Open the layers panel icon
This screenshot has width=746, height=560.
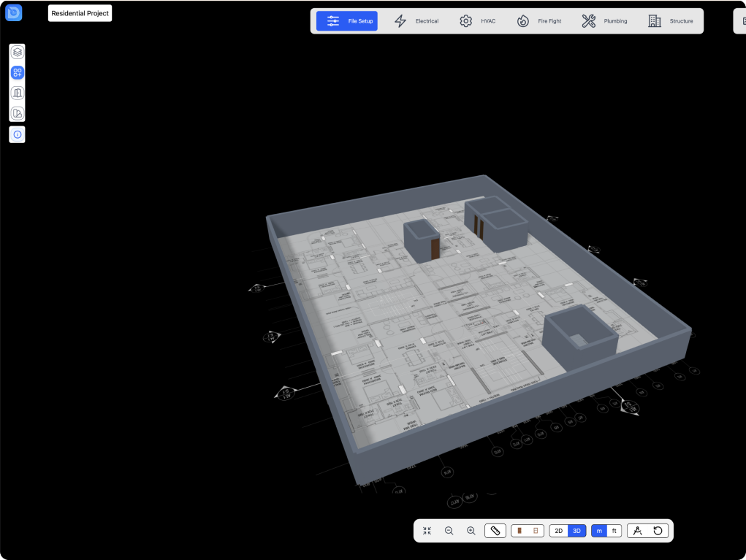pyautogui.click(x=18, y=53)
